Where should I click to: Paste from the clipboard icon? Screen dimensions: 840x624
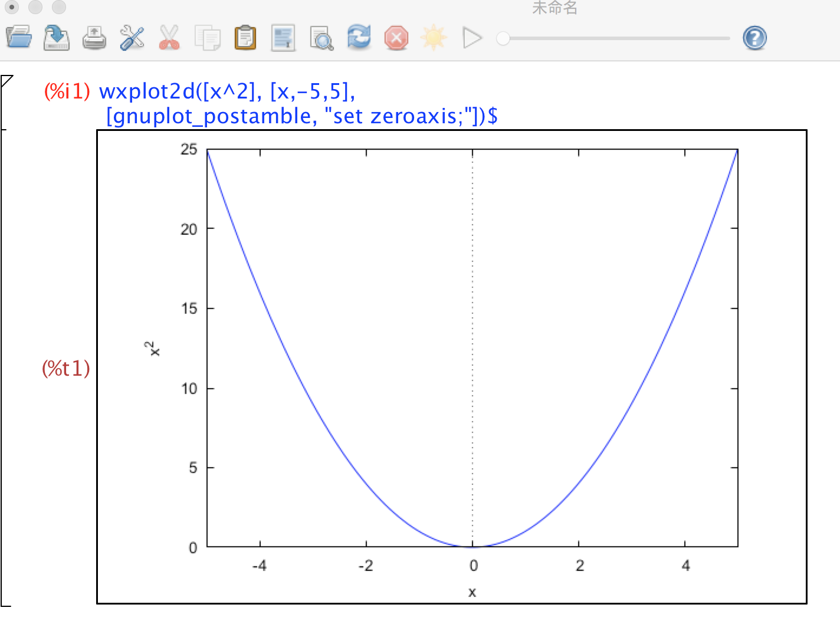point(245,38)
